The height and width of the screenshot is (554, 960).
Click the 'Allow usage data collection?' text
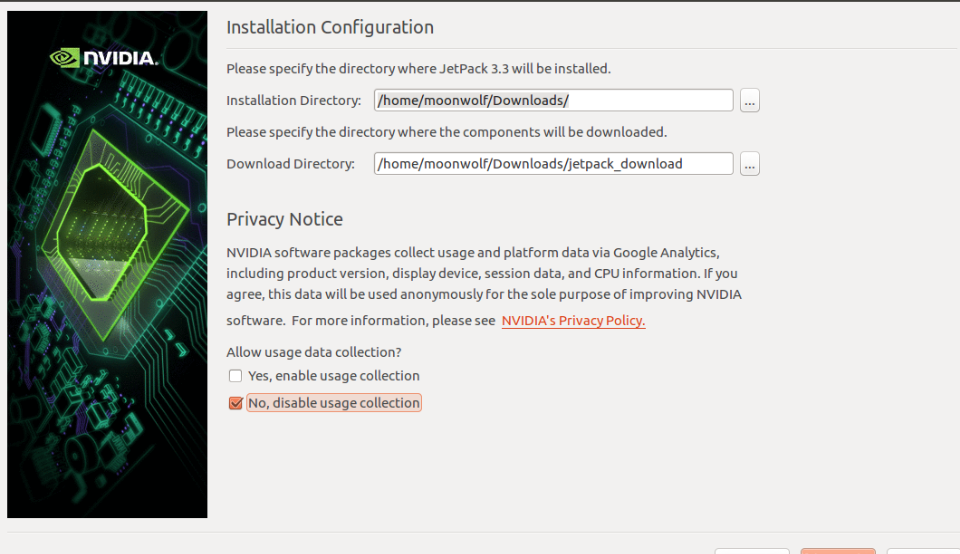tap(314, 353)
